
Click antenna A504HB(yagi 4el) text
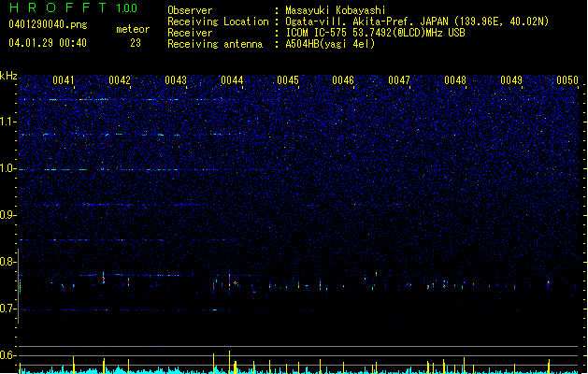(x=330, y=44)
